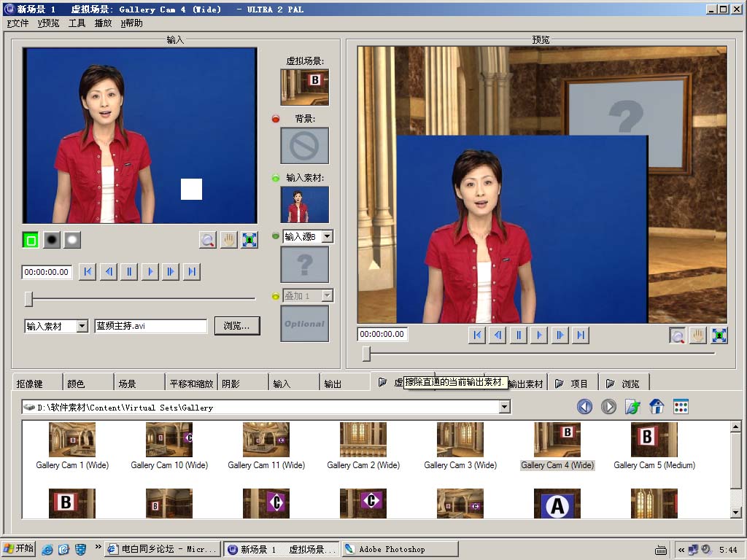Toggle the white matte view button
Image resolution: width=747 pixels, height=560 pixels.
(72, 240)
